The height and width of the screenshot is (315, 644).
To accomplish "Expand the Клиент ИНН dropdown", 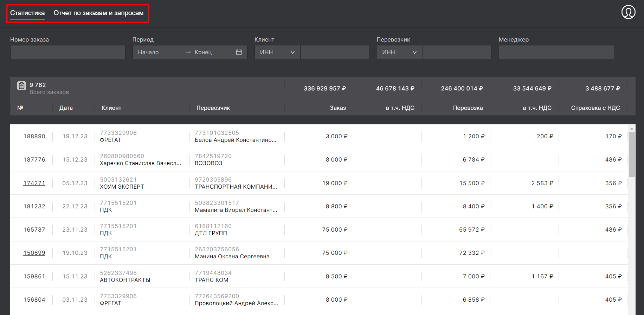I will pos(277,52).
